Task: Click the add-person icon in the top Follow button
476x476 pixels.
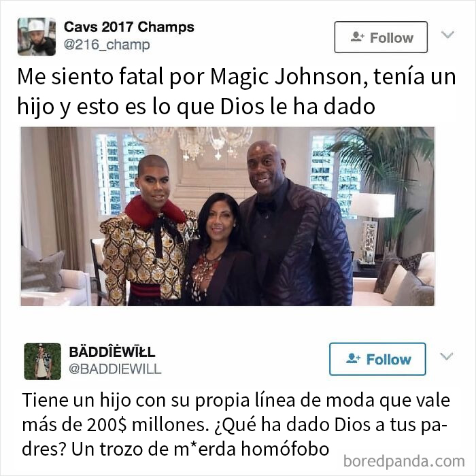Action: [357, 37]
